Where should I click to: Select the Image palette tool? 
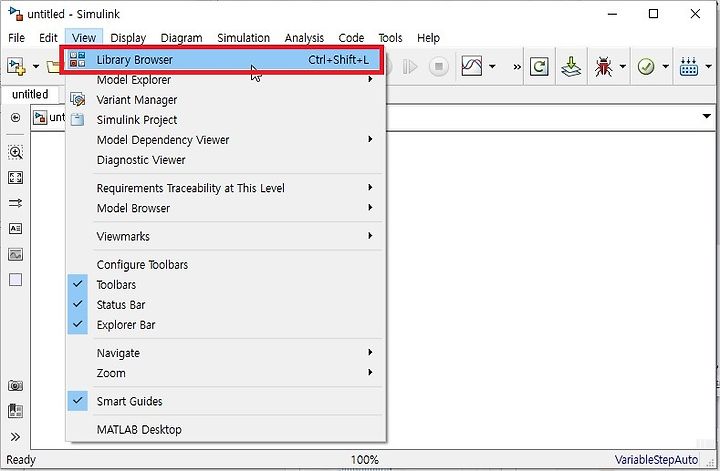pyautogui.click(x=16, y=254)
